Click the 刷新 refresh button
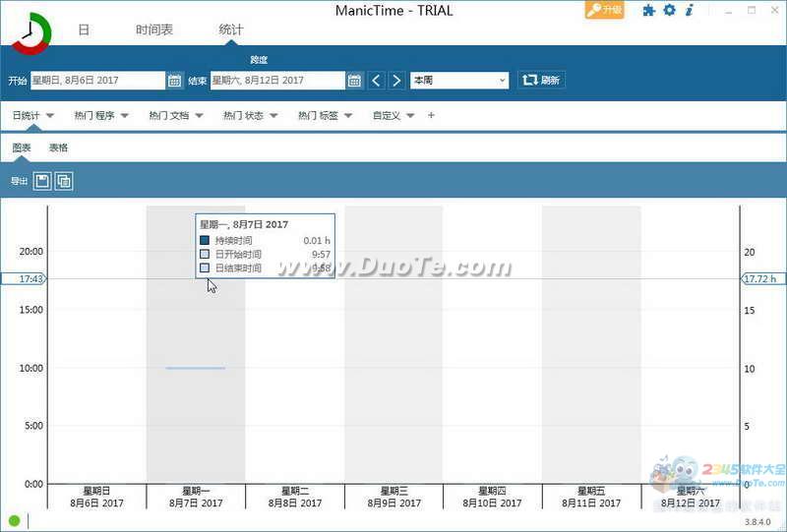The width and height of the screenshot is (787, 532). (541, 81)
